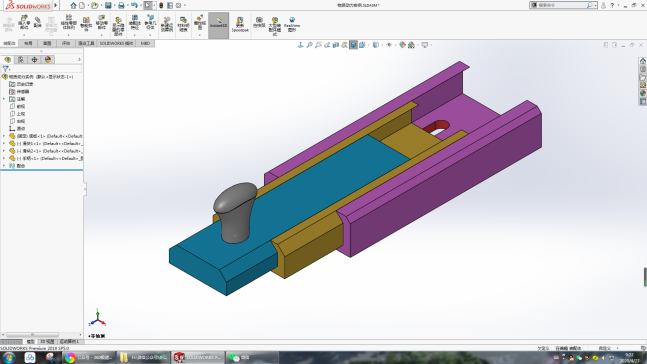The width and height of the screenshot is (647, 364).
Task: Activate the Select cursor tool in top toolbar
Action: tap(148, 5)
